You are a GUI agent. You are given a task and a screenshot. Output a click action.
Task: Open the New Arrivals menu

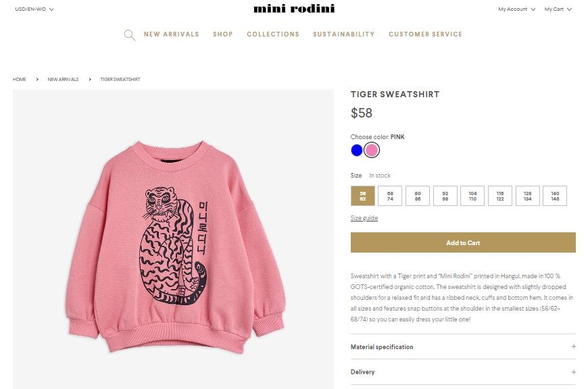pos(172,34)
